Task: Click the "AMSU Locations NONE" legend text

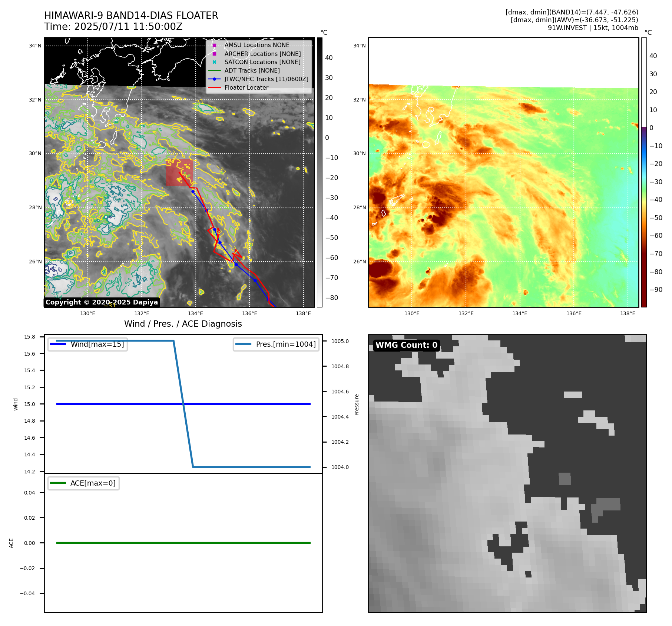Action: pyautogui.click(x=257, y=45)
